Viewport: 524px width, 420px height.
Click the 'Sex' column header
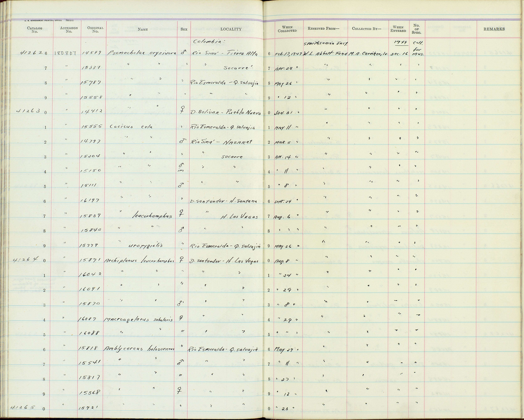coord(184,29)
